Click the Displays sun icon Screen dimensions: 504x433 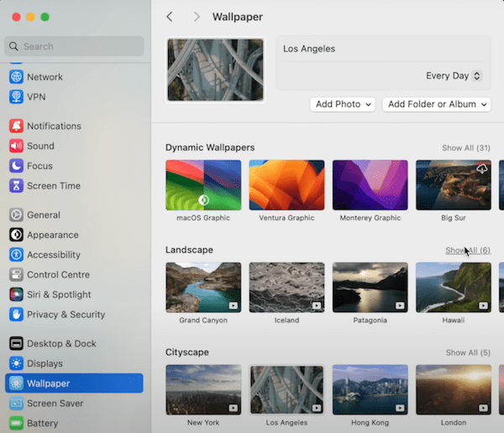coord(16,363)
